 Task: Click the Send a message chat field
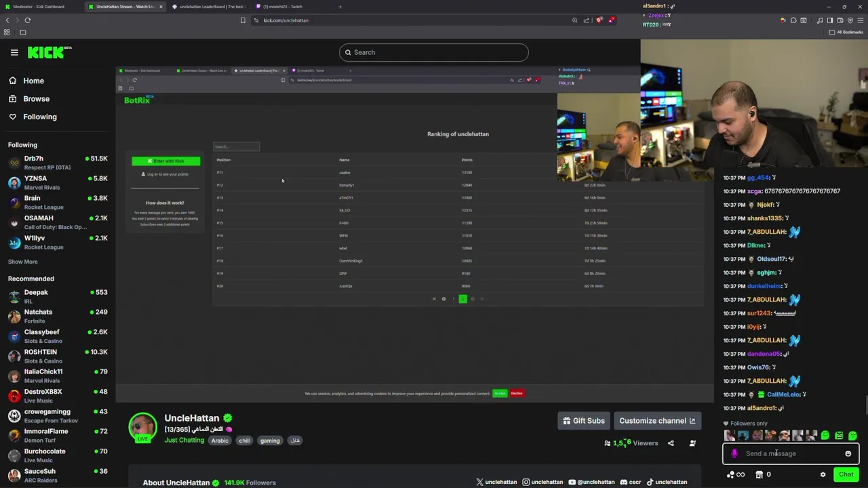coord(791,454)
